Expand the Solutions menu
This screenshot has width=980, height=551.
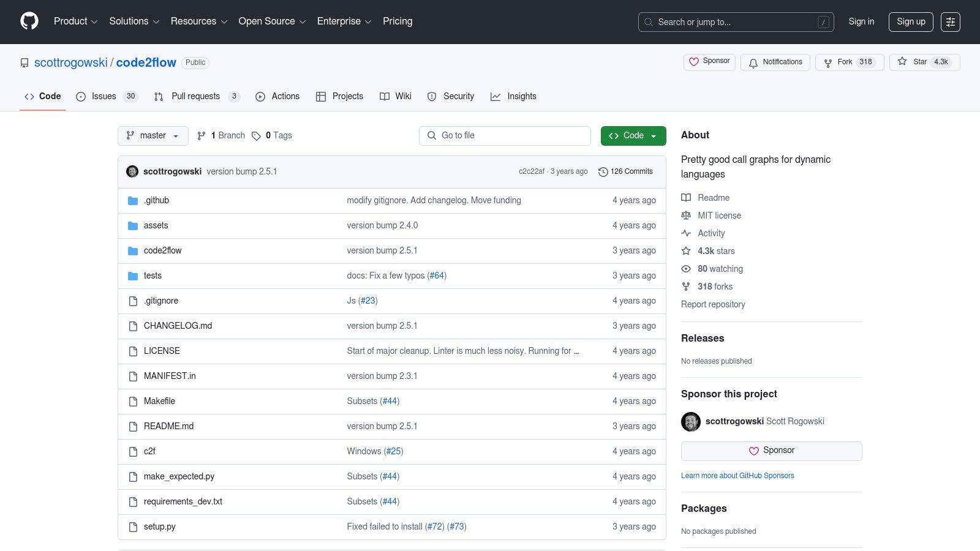tap(134, 21)
